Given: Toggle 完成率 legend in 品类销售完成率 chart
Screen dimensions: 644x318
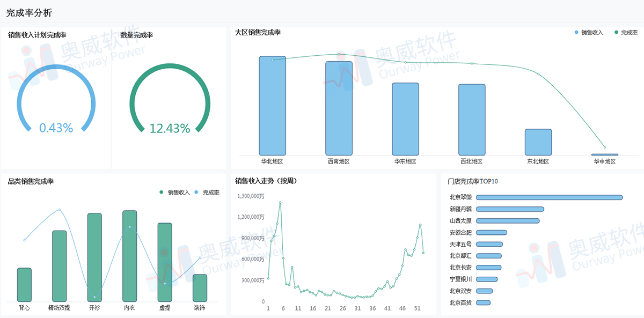Looking at the screenshot, I should point(207,192).
